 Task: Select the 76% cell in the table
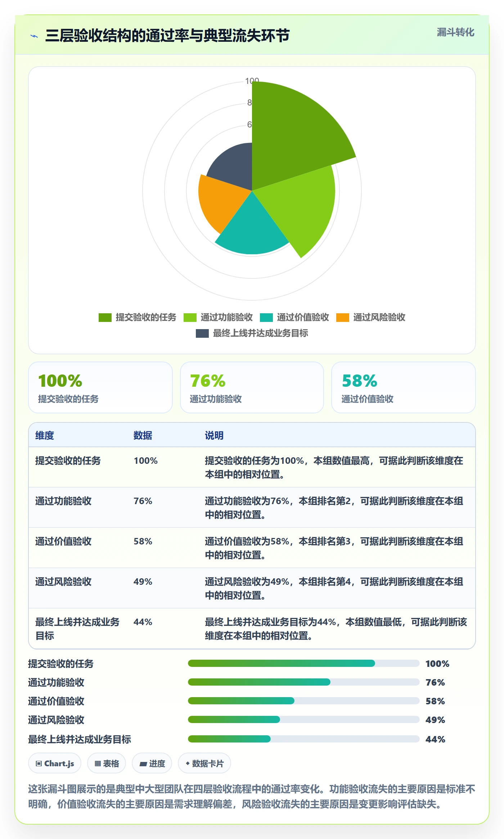(143, 501)
